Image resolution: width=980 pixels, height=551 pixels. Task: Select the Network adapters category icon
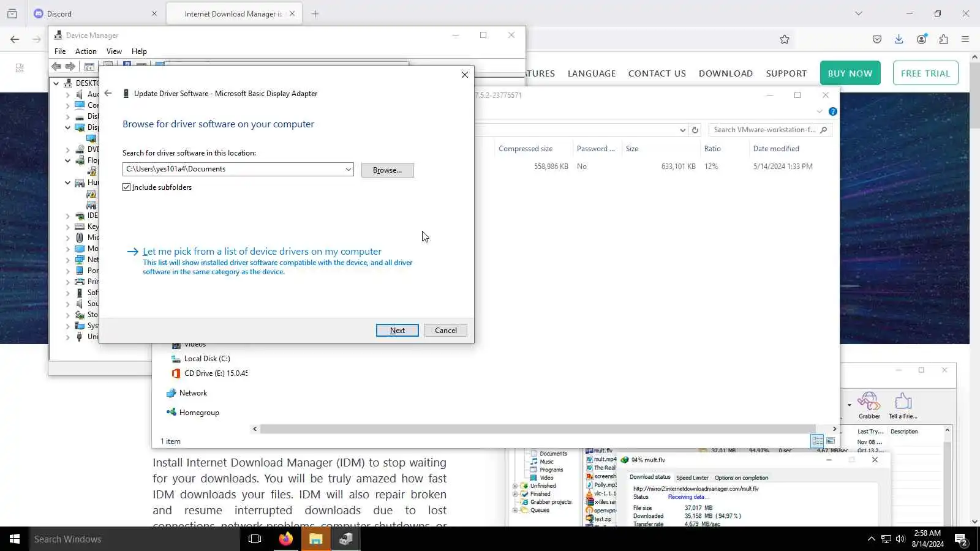pyautogui.click(x=80, y=260)
